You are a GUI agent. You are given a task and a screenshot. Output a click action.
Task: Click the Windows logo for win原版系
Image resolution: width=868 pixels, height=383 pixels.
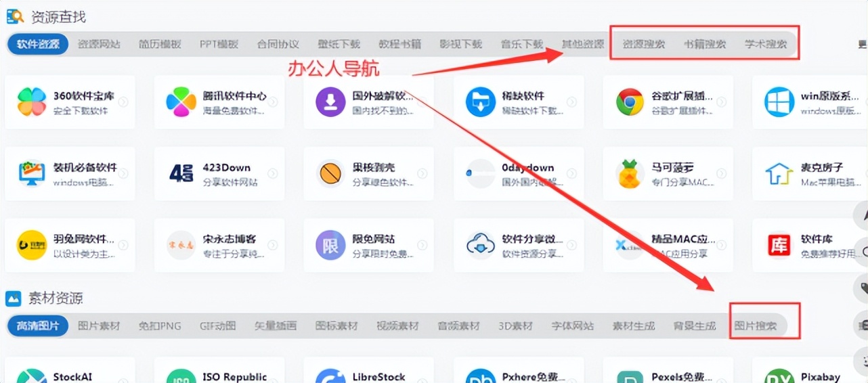click(779, 102)
